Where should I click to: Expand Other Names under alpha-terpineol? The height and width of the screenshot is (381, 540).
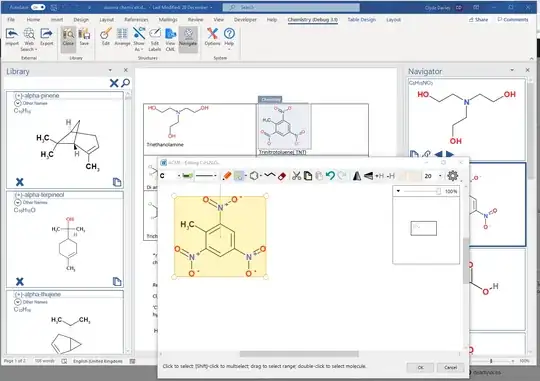point(18,202)
